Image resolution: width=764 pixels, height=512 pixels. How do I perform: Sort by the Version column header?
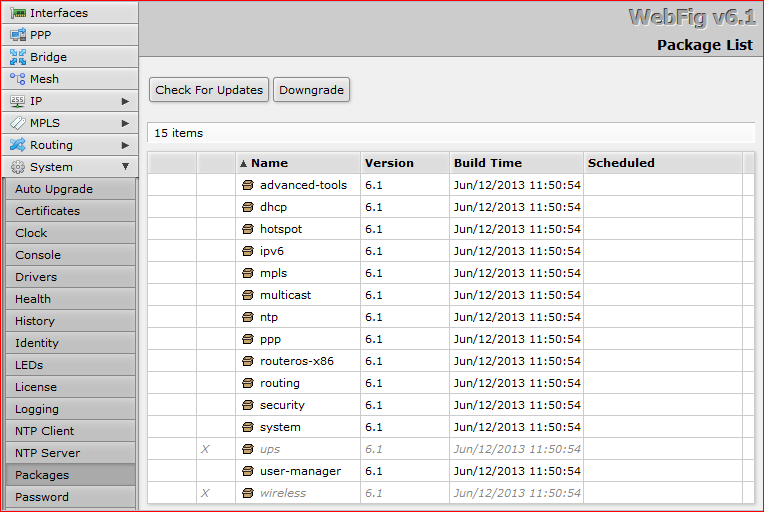click(x=404, y=163)
